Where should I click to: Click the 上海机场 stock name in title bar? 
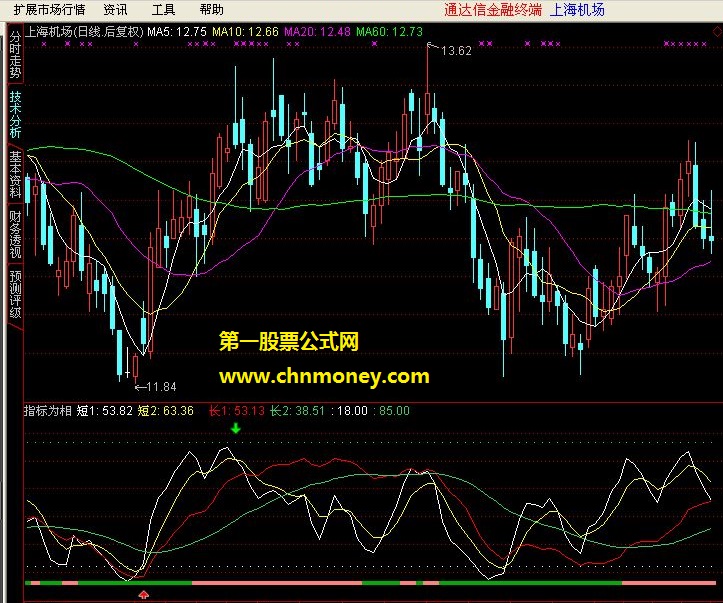pyautogui.click(x=577, y=10)
